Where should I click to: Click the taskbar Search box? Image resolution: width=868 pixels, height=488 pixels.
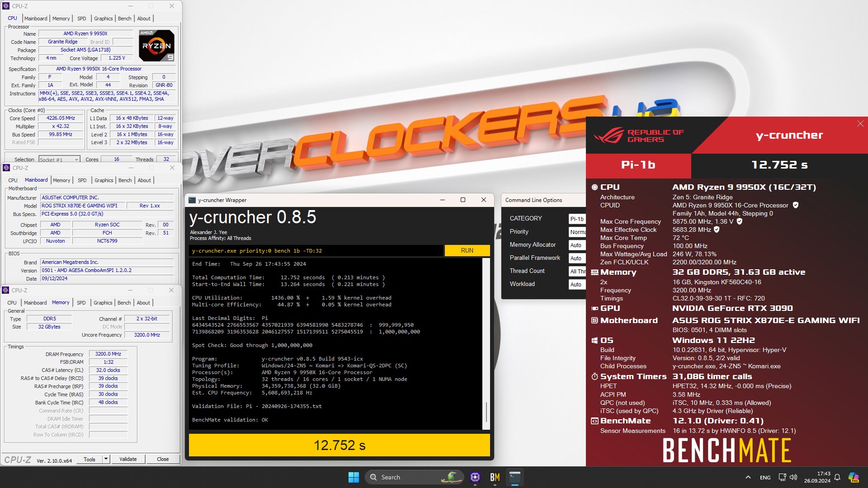pyautogui.click(x=414, y=477)
